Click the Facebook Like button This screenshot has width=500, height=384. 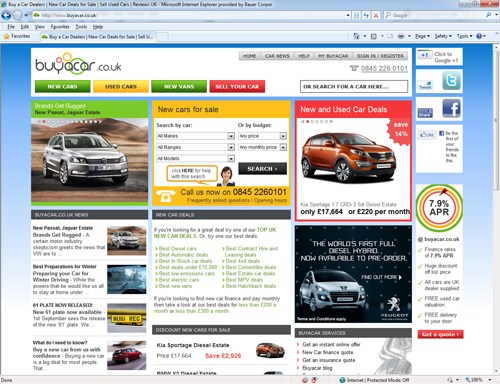[427, 135]
